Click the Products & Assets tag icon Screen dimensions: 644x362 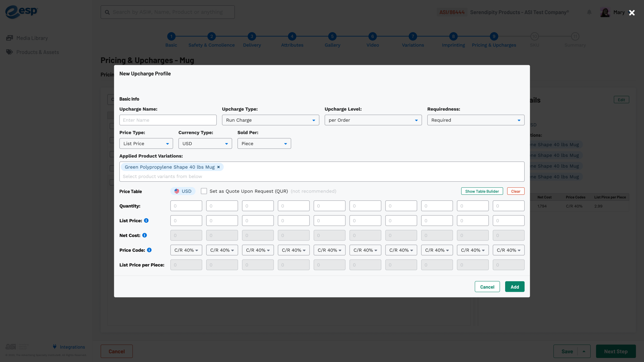(x=10, y=52)
